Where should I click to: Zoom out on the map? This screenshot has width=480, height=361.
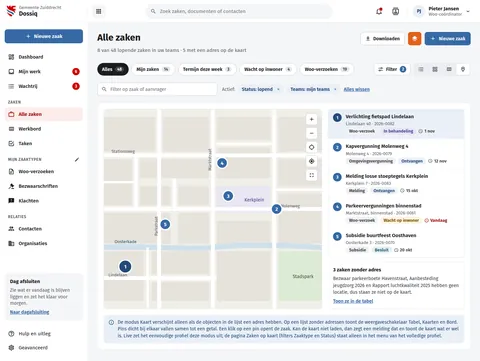pyautogui.click(x=311, y=133)
